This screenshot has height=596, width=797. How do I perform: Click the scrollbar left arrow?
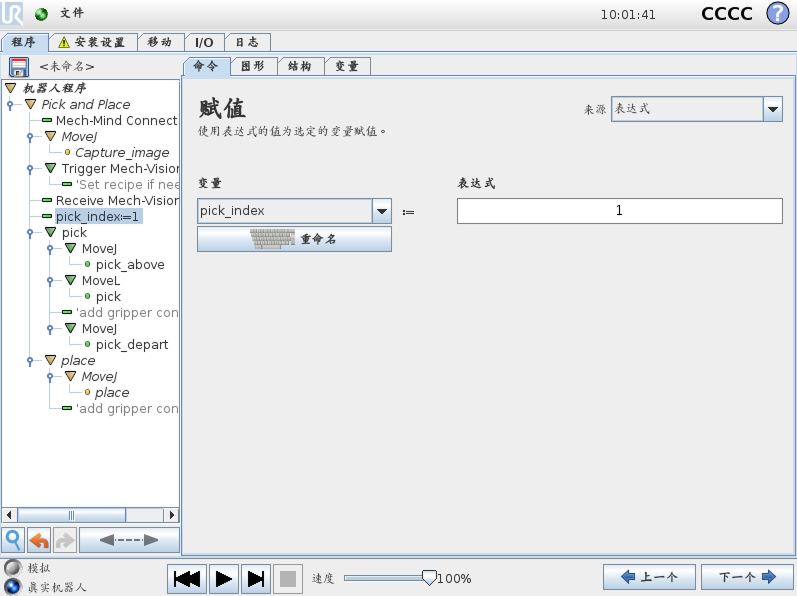coord(9,515)
